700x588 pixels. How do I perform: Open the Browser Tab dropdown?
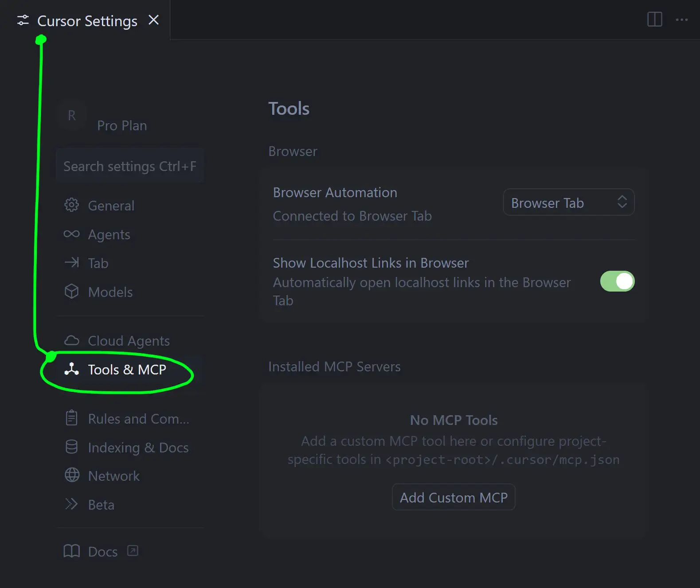568,202
